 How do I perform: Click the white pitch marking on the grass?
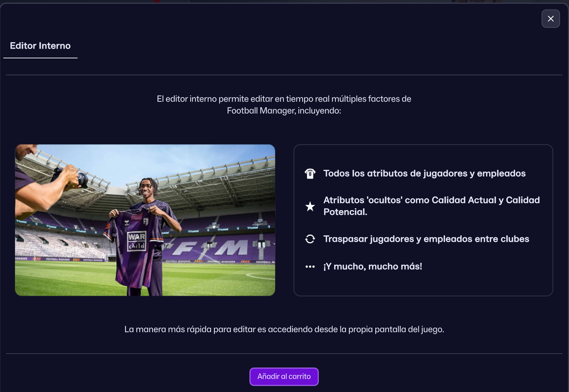260,276
